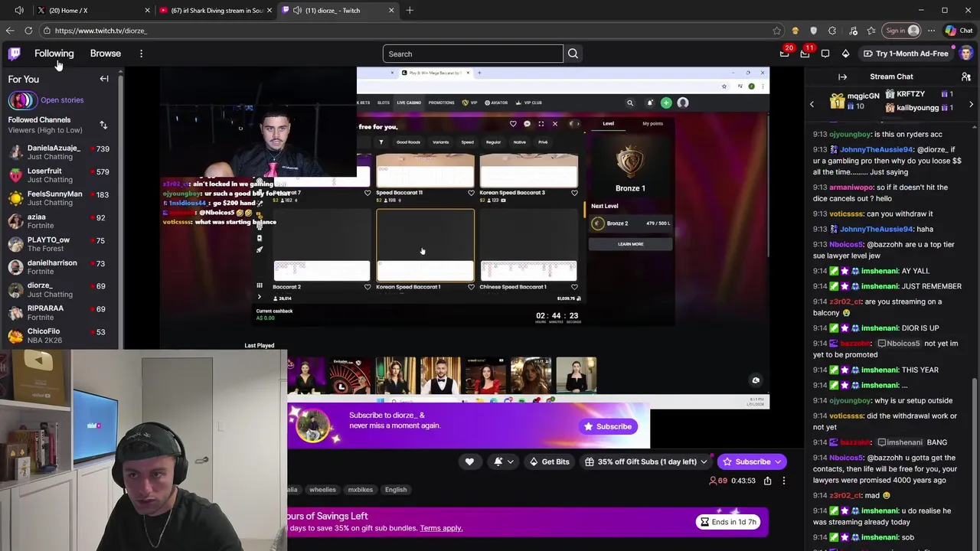The width and height of the screenshot is (980, 551).
Task: Open PLAYTO_ow The Forest channel
Action: [x=60, y=243]
